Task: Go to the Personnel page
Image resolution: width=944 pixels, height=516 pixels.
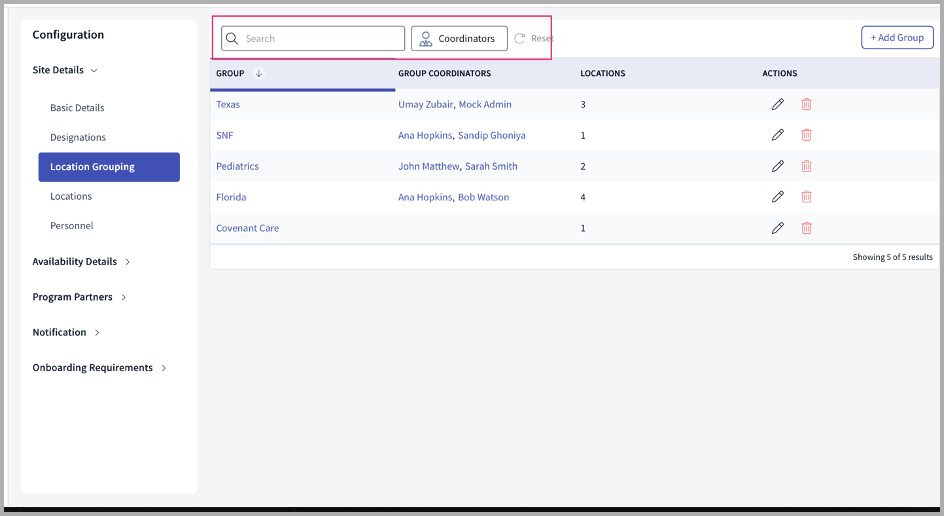Action: (x=71, y=226)
